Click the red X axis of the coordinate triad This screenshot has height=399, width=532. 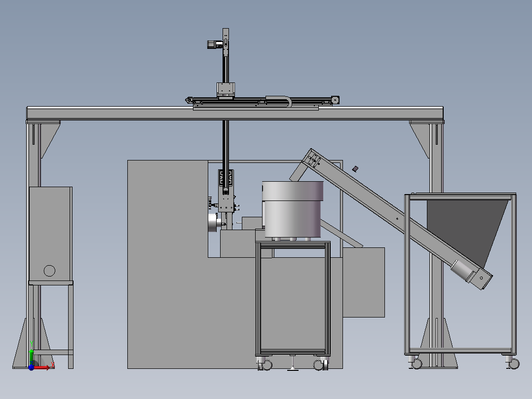pos(42,367)
